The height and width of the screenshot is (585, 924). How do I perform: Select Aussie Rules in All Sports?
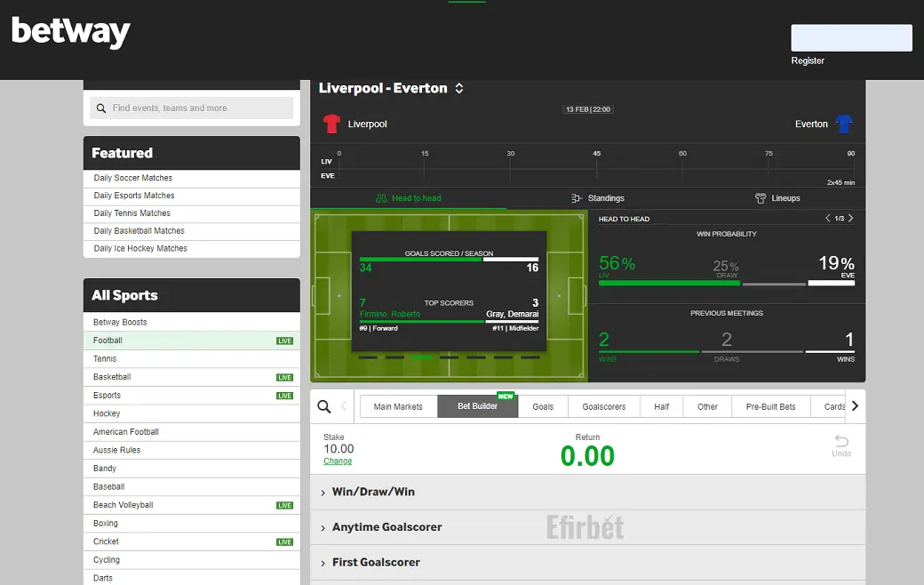pos(192,450)
